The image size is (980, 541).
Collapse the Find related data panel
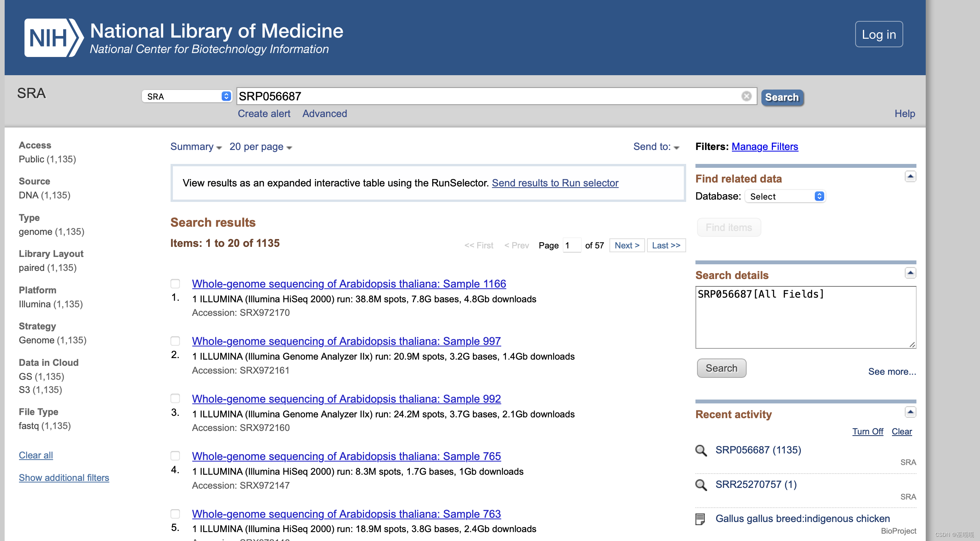[x=910, y=177]
